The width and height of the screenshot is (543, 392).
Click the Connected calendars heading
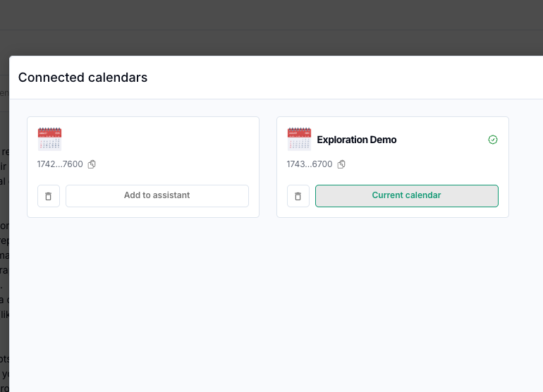83,78
